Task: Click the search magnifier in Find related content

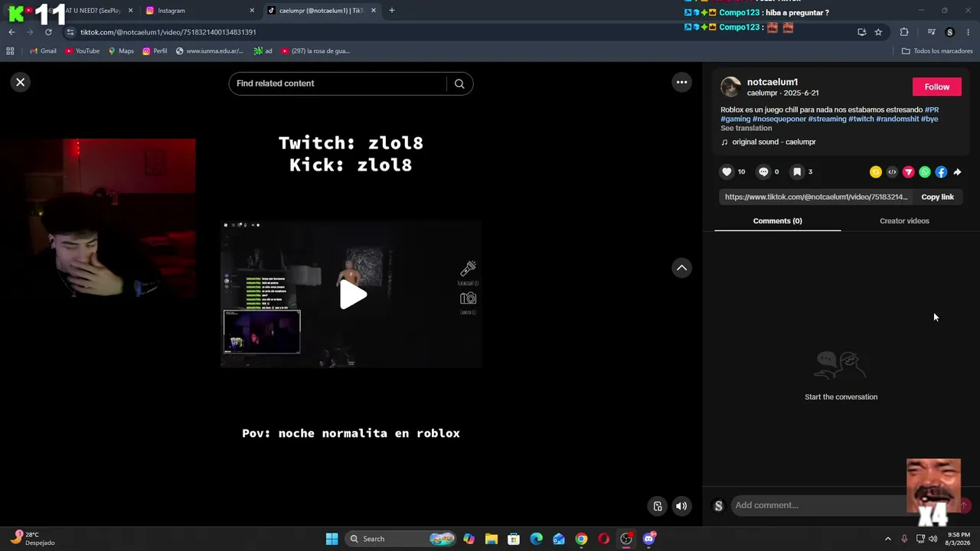Action: pyautogui.click(x=459, y=83)
